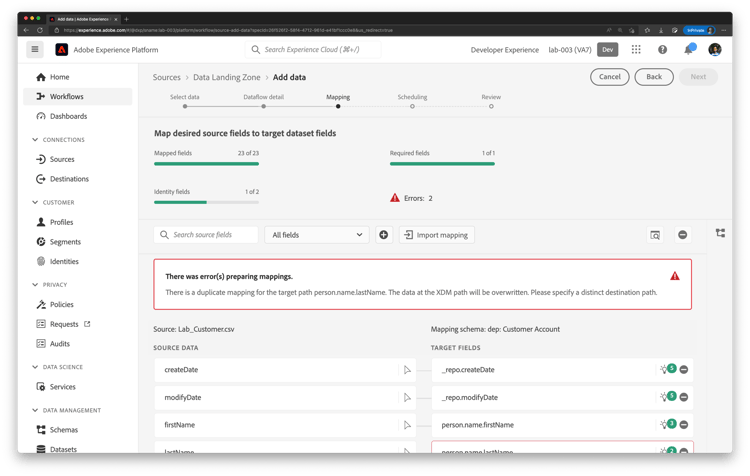Open the calculated field arrow for modifyDate
The width and height of the screenshot is (750, 476).
point(407,398)
